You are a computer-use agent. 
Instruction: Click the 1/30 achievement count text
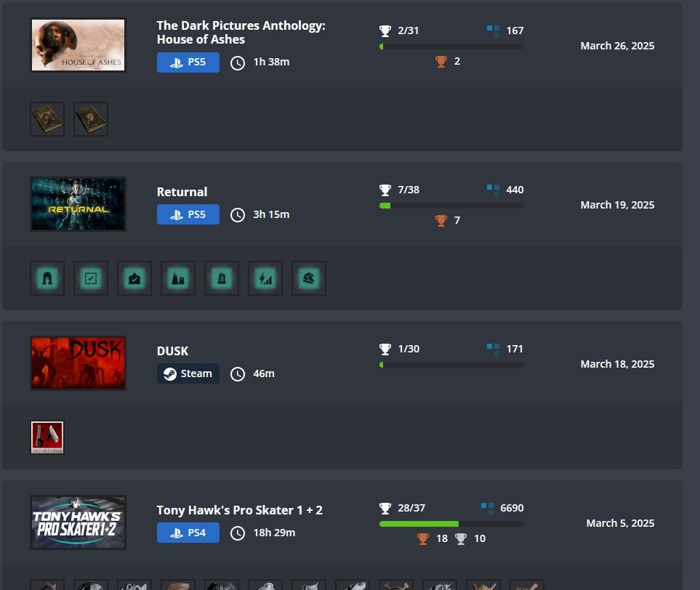(409, 349)
